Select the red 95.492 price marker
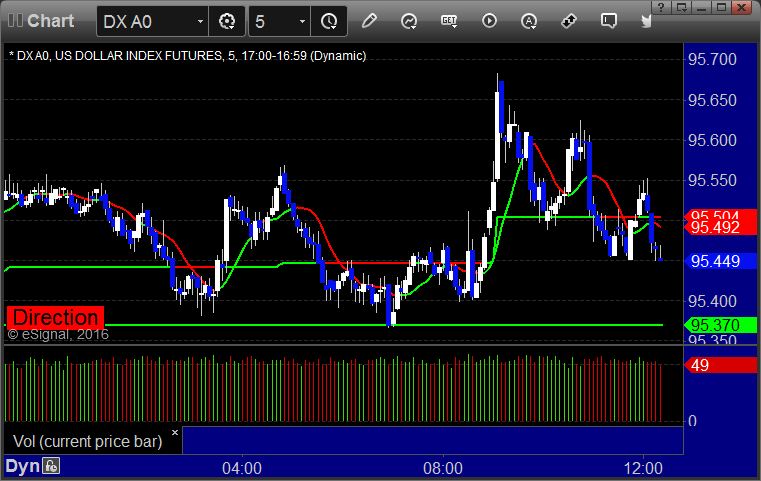 pos(720,227)
